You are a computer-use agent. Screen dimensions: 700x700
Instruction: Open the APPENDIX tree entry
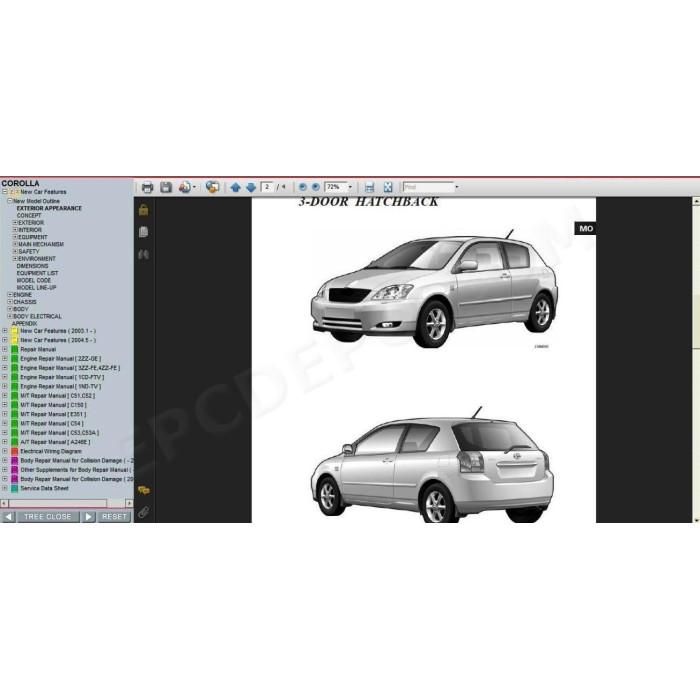click(25, 323)
